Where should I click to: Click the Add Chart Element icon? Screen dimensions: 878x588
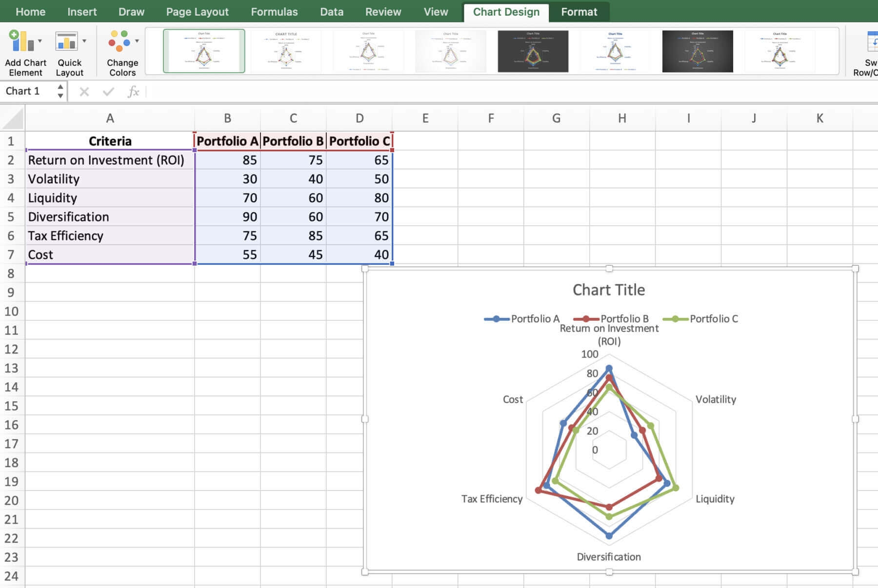pyautogui.click(x=21, y=41)
